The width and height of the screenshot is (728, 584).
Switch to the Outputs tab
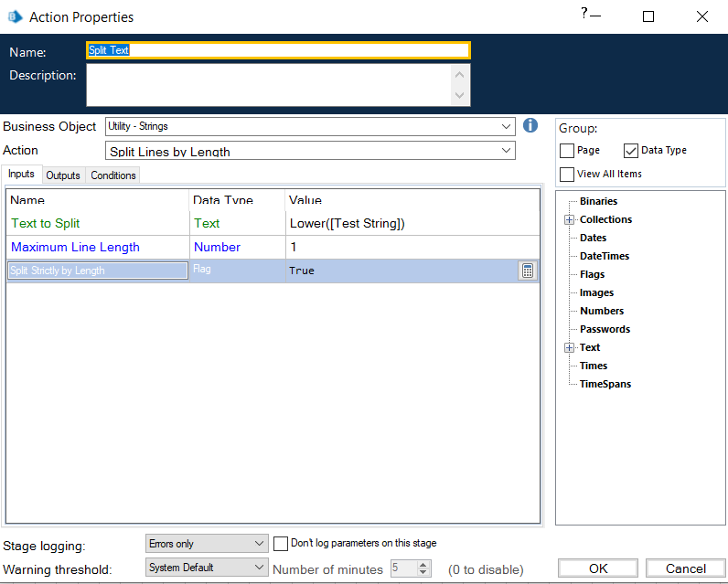pyautogui.click(x=63, y=175)
